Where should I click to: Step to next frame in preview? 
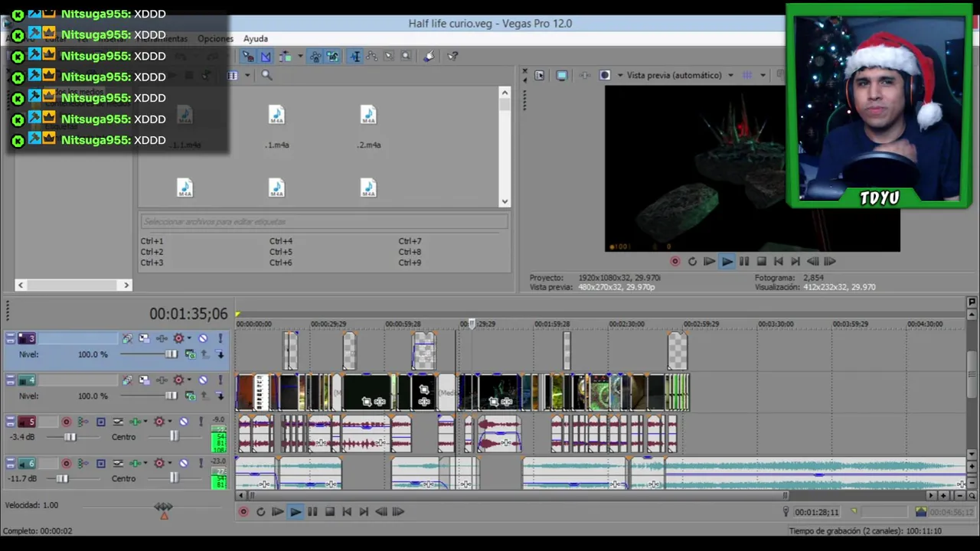click(830, 261)
